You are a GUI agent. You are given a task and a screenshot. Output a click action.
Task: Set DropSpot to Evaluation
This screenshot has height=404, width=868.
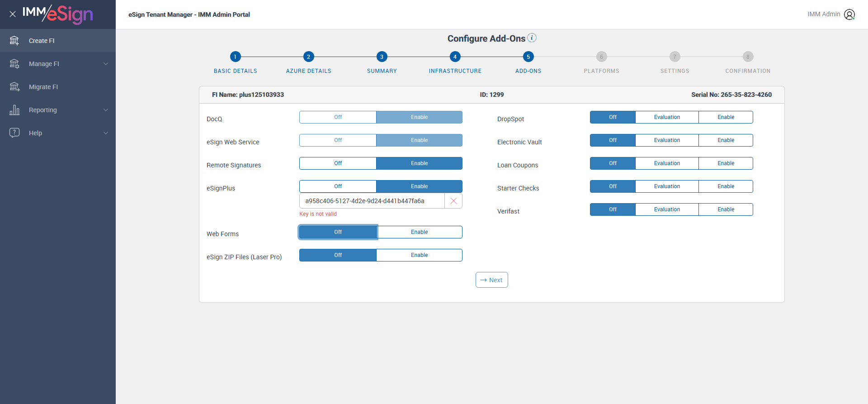click(667, 117)
